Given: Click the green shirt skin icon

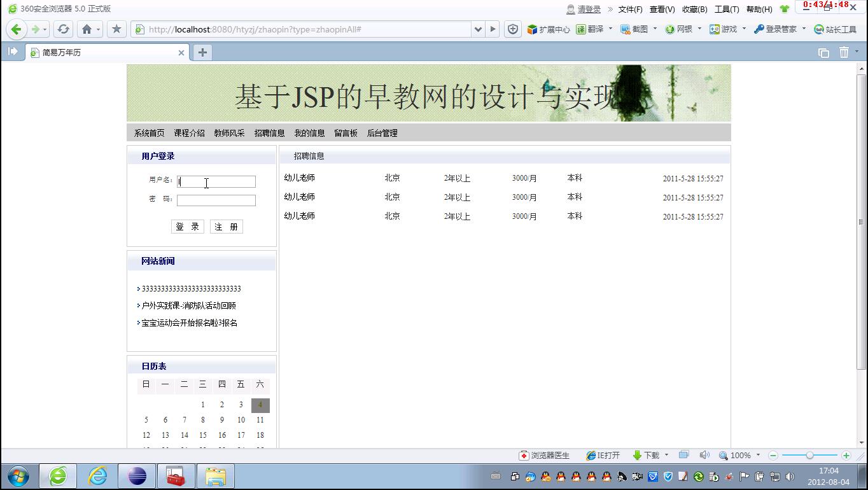Looking at the screenshot, I should [x=785, y=9].
